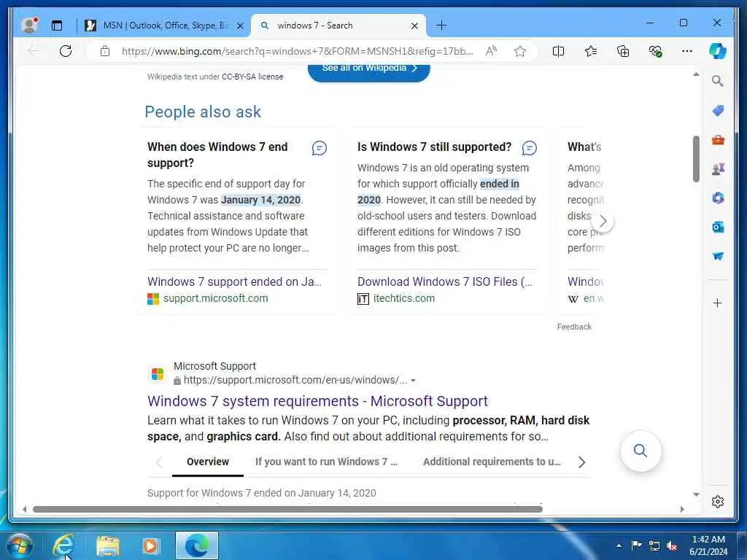Close the windows 7 Search tab
The image size is (747, 560).
coord(414,26)
